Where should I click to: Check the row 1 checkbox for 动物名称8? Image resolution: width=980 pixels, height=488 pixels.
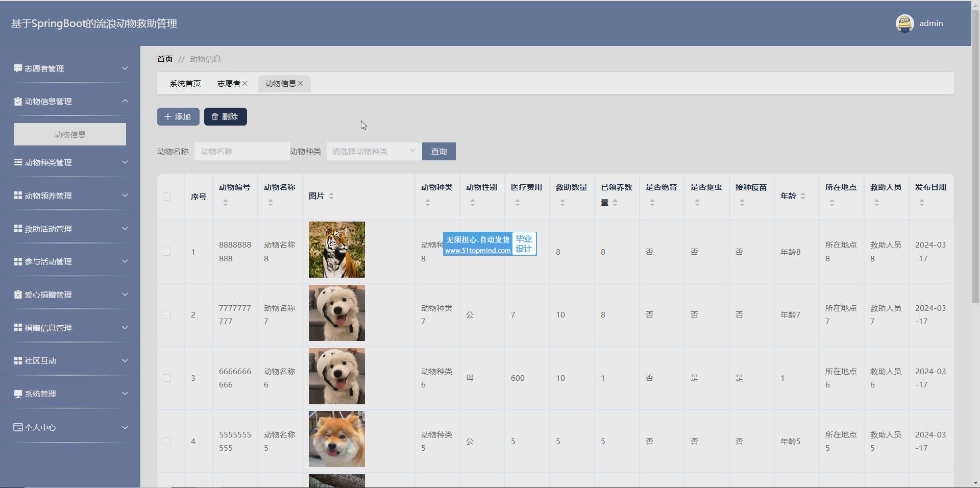(166, 252)
